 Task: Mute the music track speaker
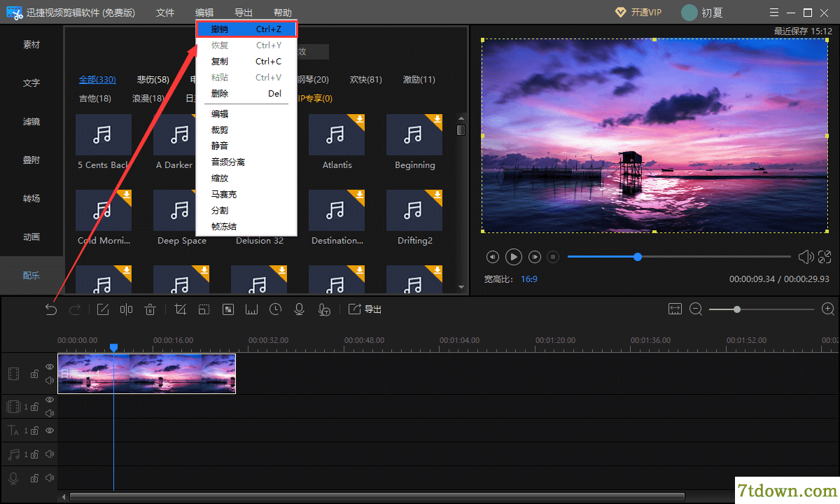[x=50, y=454]
